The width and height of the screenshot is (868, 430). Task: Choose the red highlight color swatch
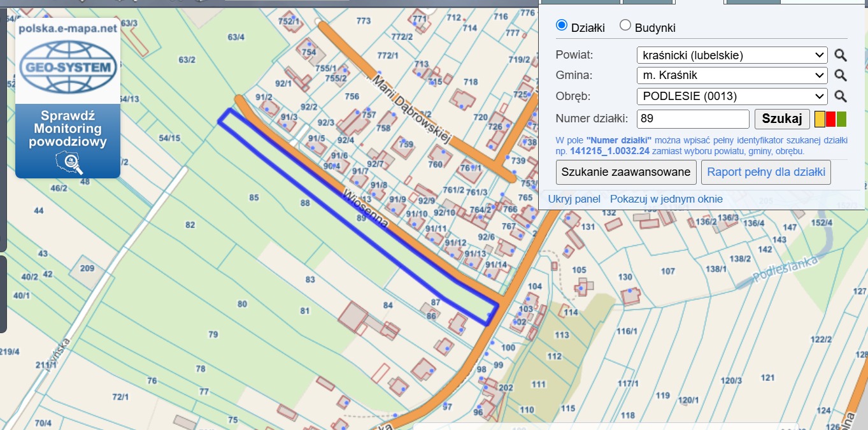pos(830,119)
